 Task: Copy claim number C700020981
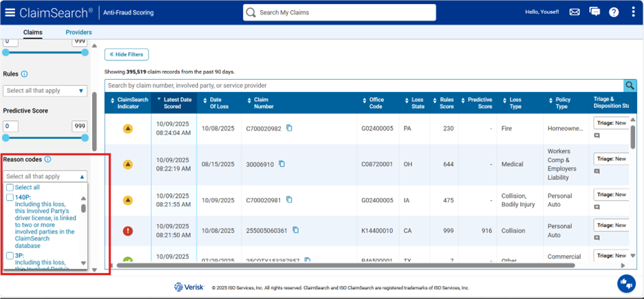pos(289,200)
